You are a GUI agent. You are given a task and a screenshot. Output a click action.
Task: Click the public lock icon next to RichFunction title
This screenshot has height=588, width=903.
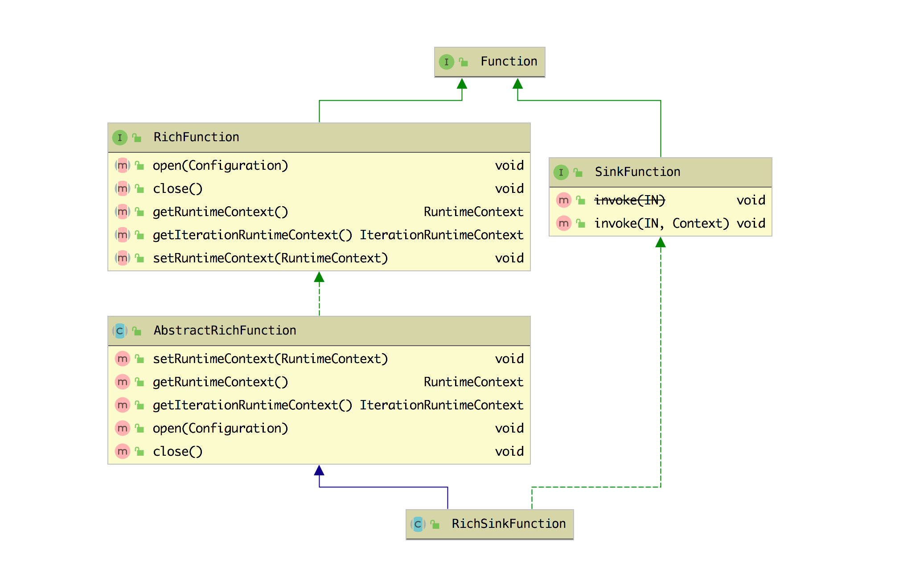(137, 138)
